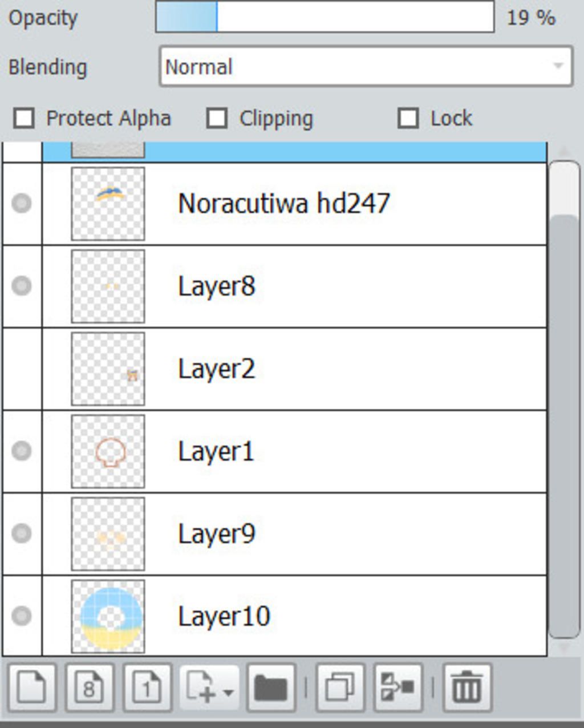Hide Layer10 using its visibility dot
Screen dimensions: 584x728
22,616
